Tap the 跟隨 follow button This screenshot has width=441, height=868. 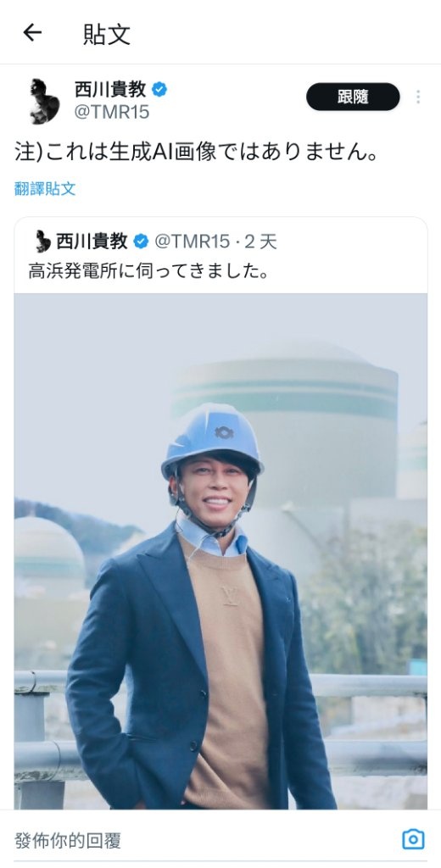(x=353, y=97)
